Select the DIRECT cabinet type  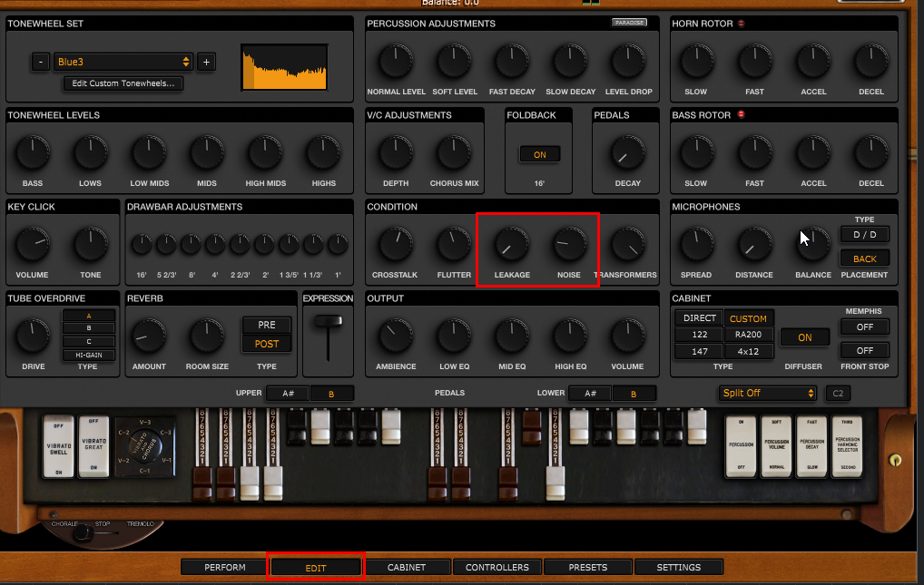pyautogui.click(x=700, y=318)
